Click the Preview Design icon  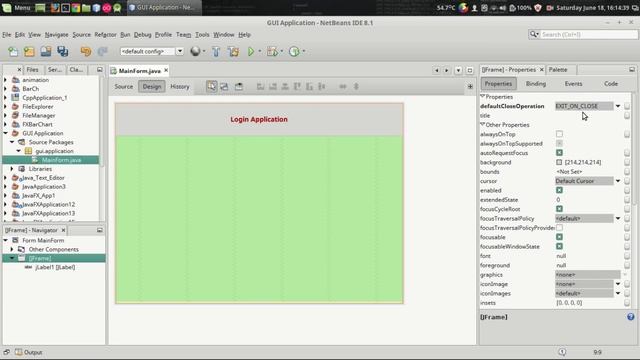[x=239, y=87]
